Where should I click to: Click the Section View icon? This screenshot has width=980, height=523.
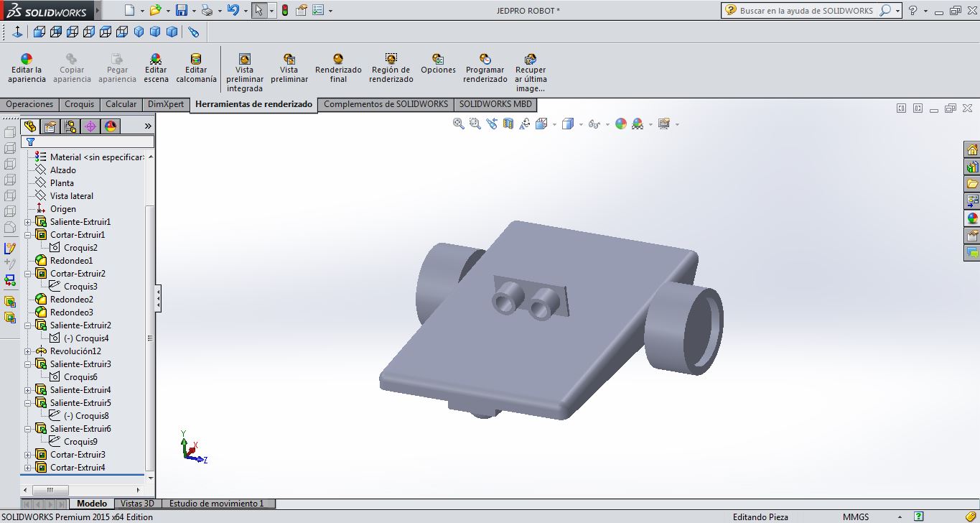click(x=508, y=124)
